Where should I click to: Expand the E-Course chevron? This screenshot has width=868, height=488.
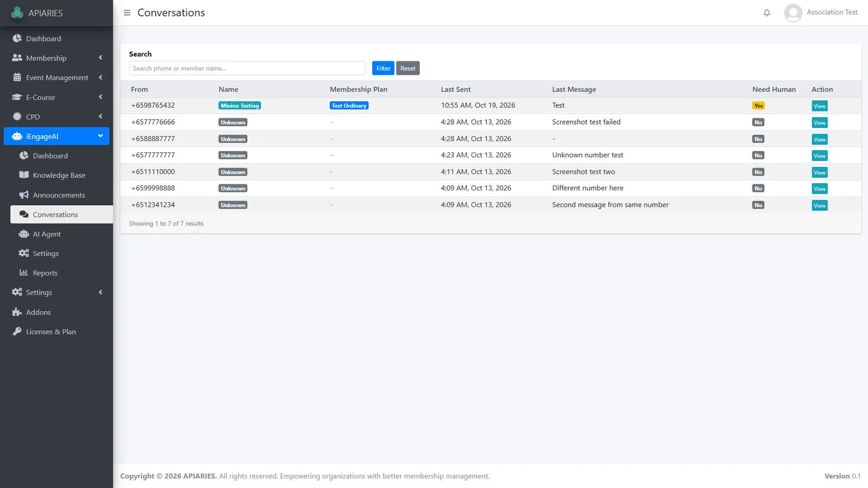100,97
